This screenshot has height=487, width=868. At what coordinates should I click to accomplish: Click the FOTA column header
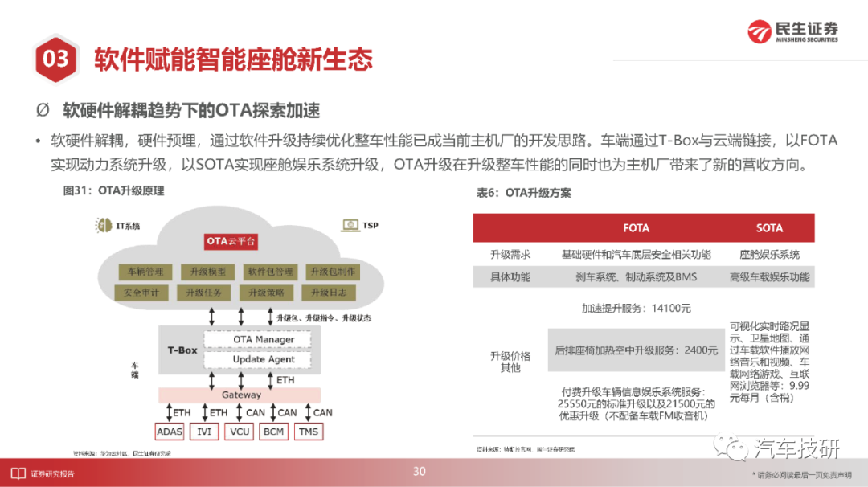[636, 228]
